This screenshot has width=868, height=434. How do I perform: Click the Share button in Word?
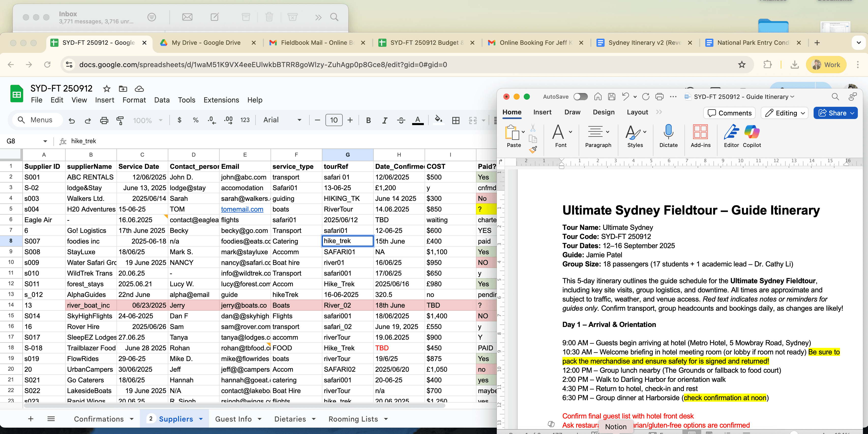pyautogui.click(x=835, y=113)
